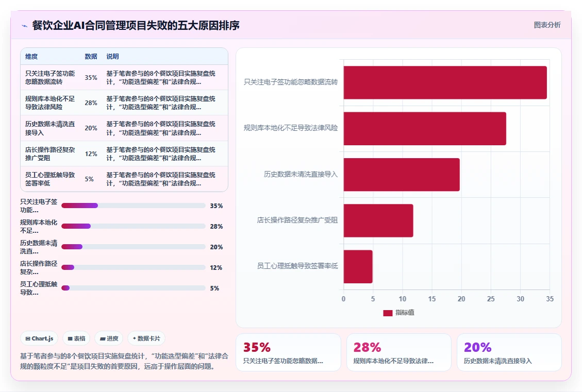This screenshot has width=582, height=392.
Task: Click the 12% value in the table
Action: [91, 154]
